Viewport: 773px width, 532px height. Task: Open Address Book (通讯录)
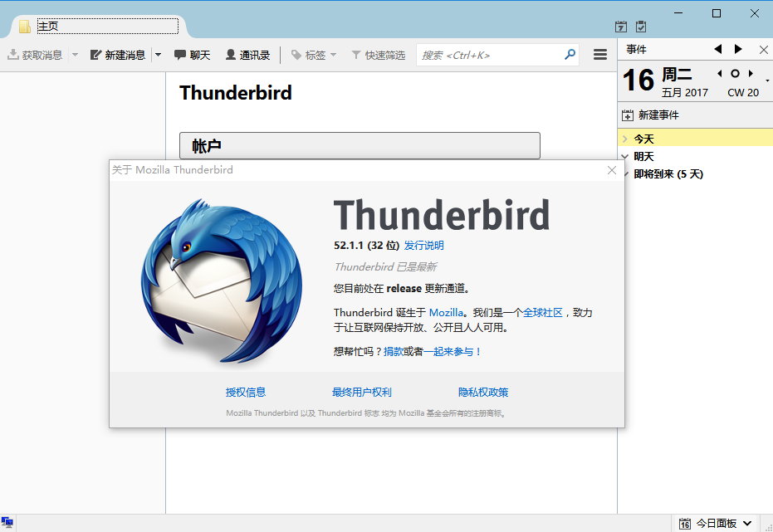coord(247,55)
